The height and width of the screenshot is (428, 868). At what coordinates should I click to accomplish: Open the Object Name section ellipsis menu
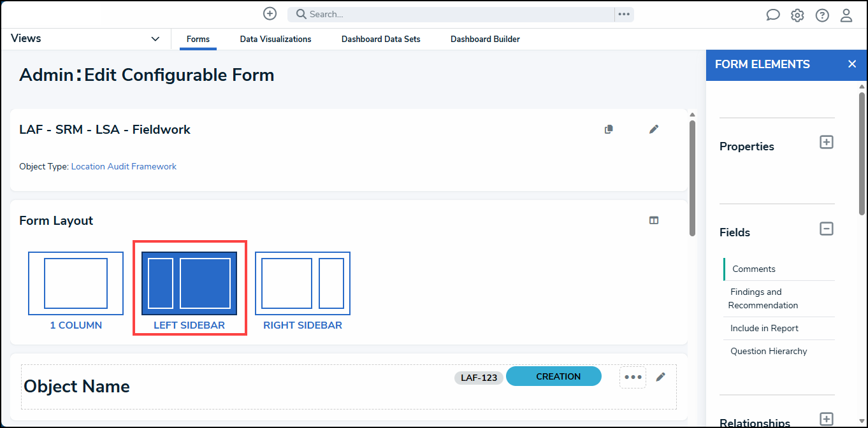click(x=633, y=377)
